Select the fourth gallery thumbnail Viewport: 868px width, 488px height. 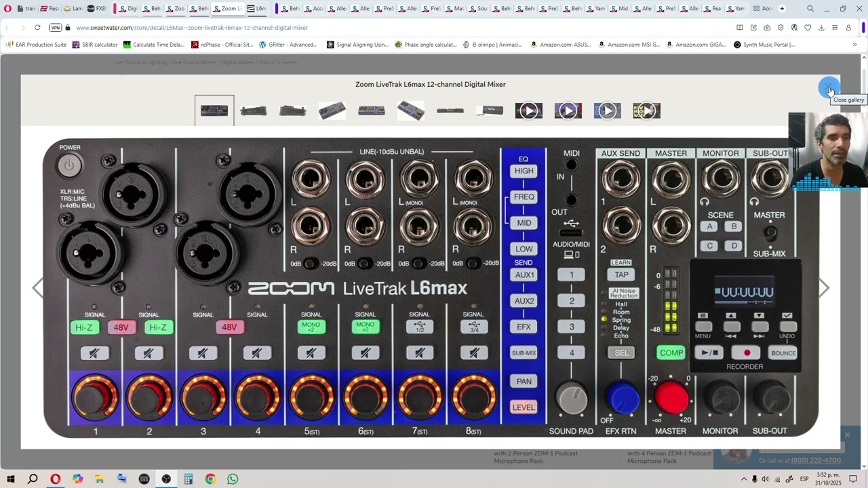click(x=332, y=110)
